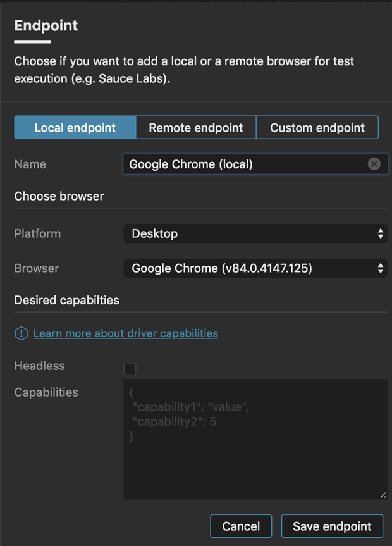Click the Headless label
Viewport: 392px width, 546px height.
(39, 366)
